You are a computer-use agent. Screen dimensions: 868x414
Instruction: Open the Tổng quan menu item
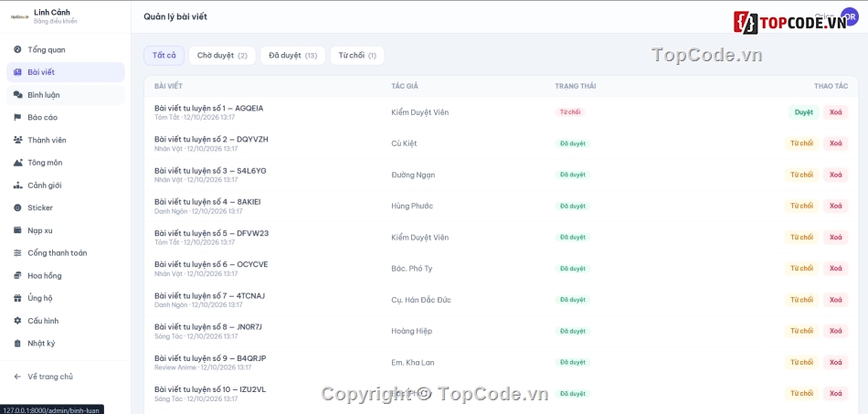(65, 50)
